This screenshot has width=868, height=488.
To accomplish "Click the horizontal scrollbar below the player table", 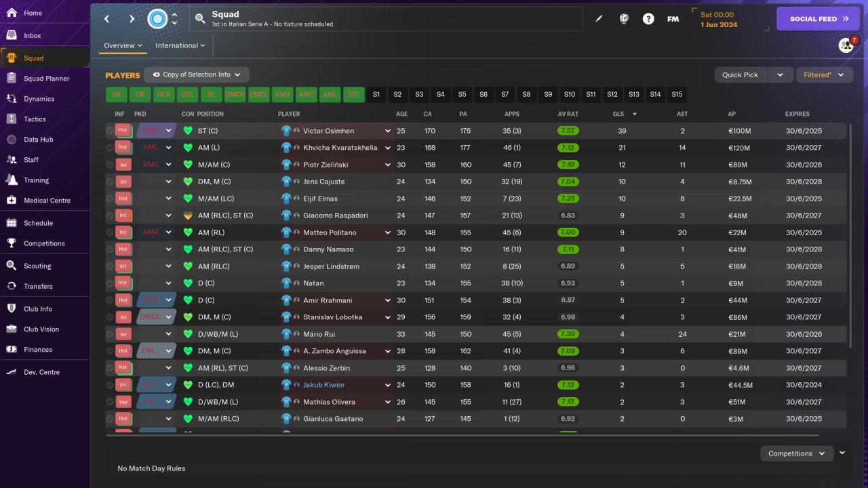I will 462,435.
